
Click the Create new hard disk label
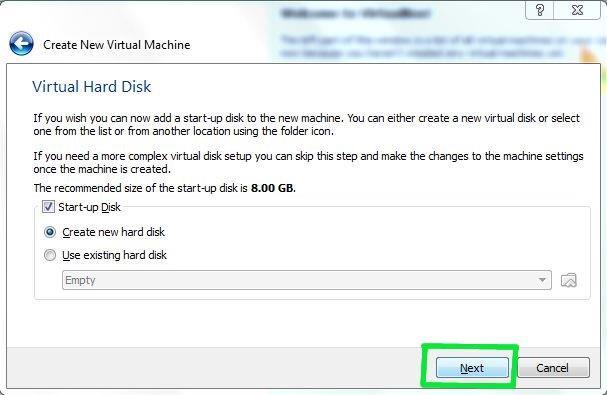tap(113, 232)
